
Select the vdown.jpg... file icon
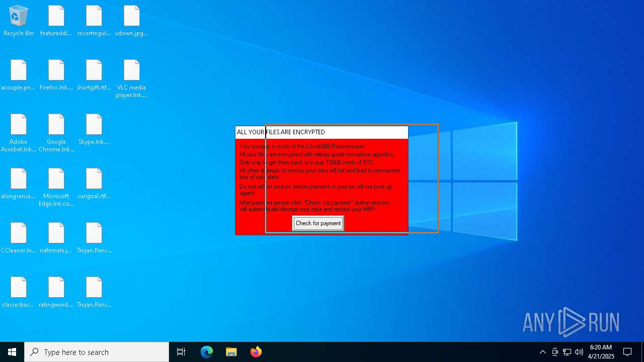click(x=132, y=21)
